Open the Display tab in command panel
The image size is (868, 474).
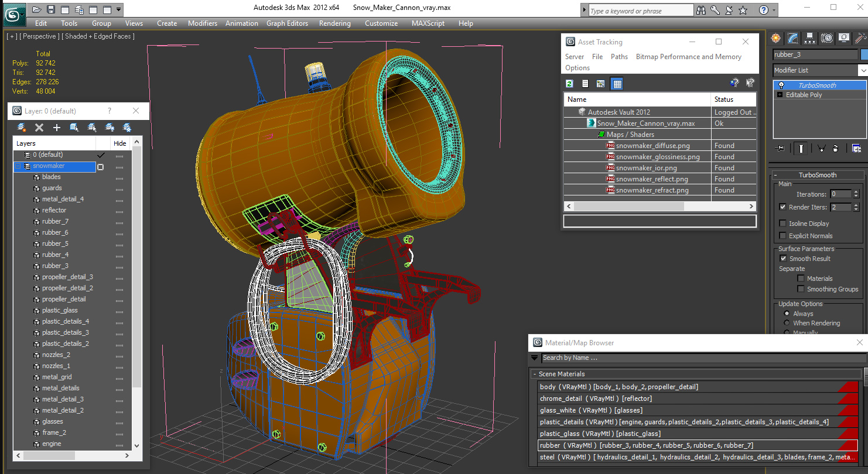843,38
